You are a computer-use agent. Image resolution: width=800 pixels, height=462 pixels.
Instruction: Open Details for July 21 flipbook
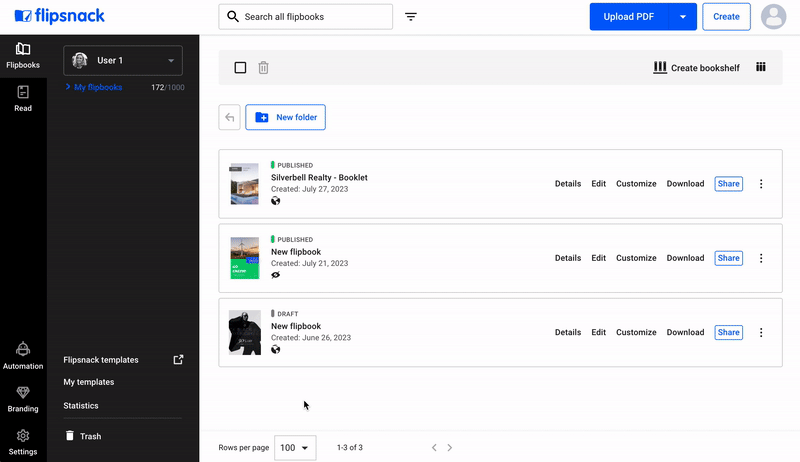[568, 258]
